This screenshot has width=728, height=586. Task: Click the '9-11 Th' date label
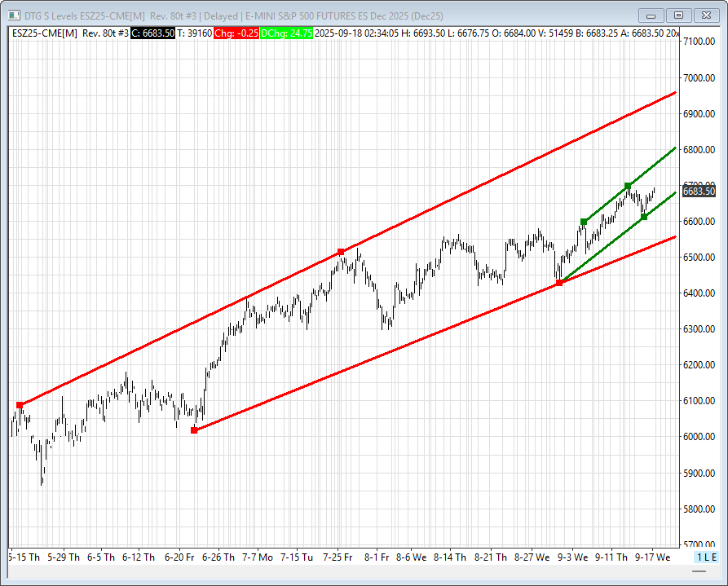[x=611, y=557]
